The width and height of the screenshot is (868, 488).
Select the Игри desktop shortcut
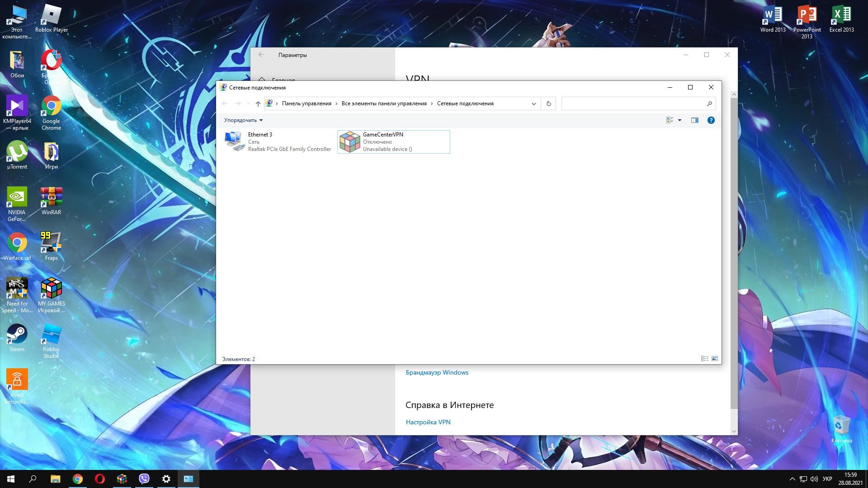click(x=51, y=155)
